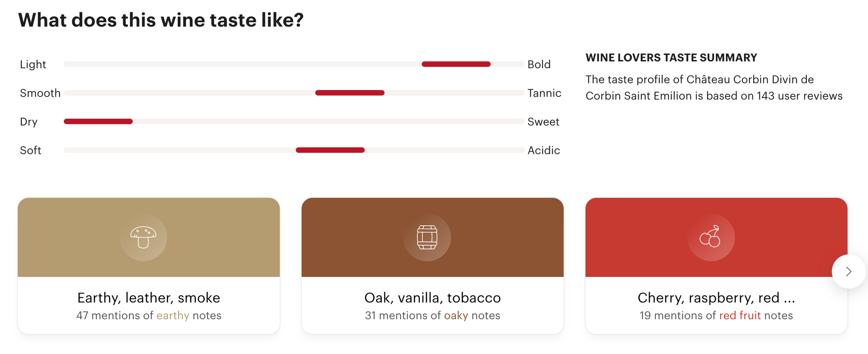
Task: Open the Earthy, leather, smoke card
Action: tap(149, 266)
